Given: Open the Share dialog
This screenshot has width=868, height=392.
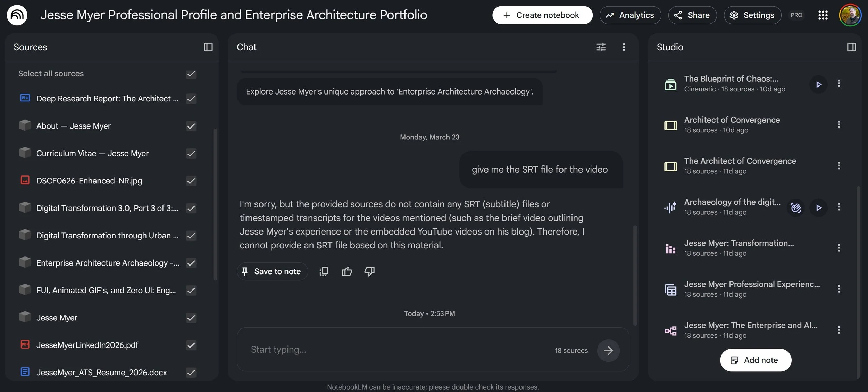Looking at the screenshot, I should 692,15.
